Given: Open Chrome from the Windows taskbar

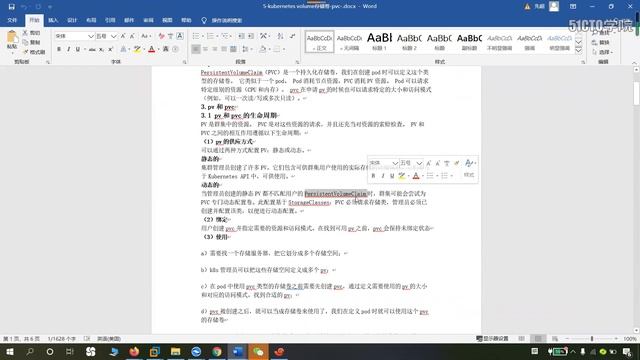Looking at the screenshot, I should [x=217, y=351].
